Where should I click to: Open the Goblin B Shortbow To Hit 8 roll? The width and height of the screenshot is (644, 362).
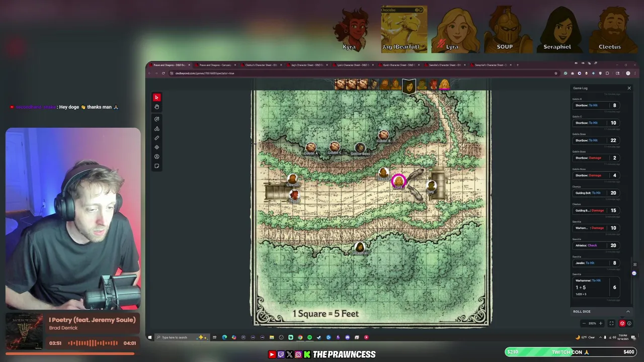(596, 105)
